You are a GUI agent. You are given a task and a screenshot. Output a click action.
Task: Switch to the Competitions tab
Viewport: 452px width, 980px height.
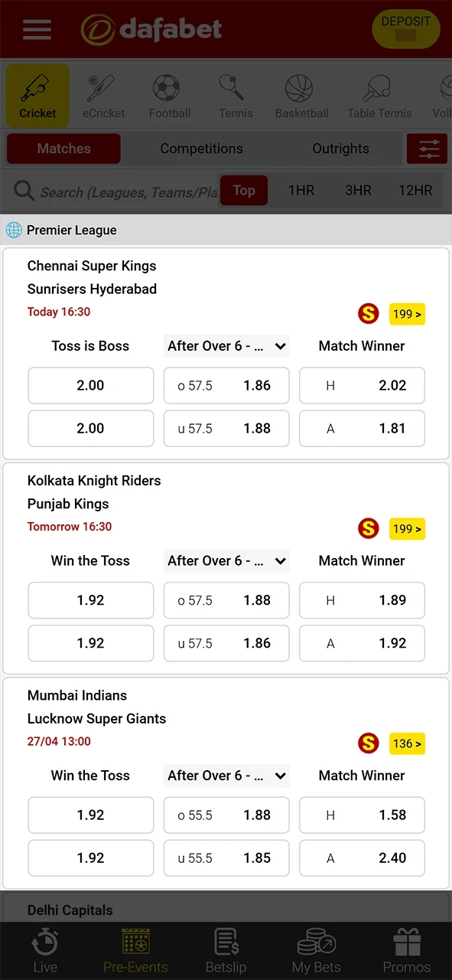tap(201, 149)
